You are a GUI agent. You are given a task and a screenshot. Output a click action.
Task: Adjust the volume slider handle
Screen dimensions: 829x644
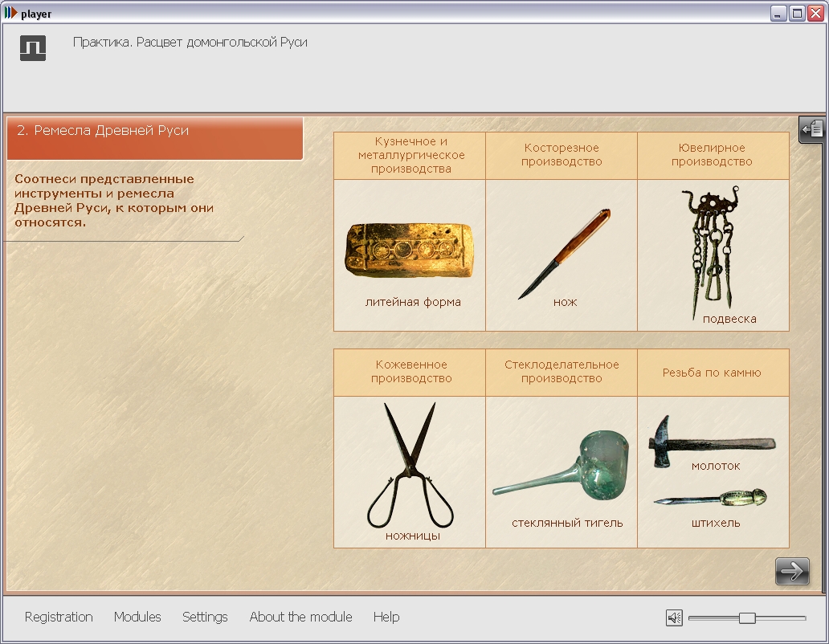coord(747,618)
